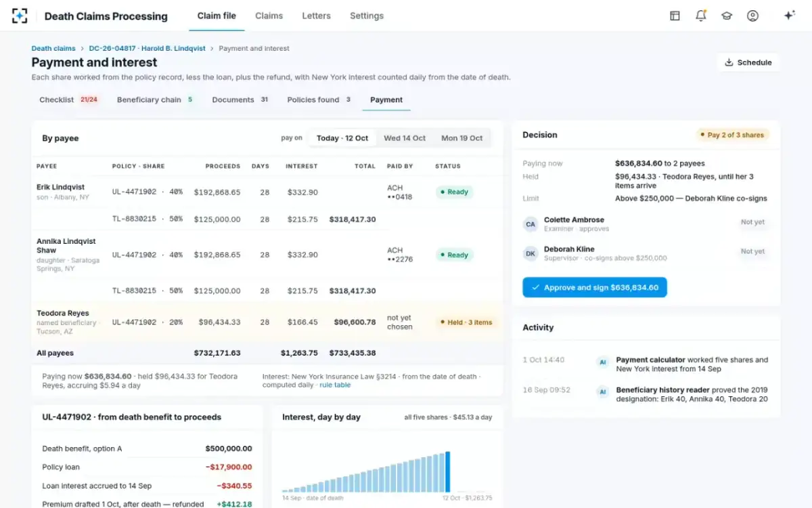812x508 pixels.
Task: Click the AI badge beside Beneficiary history reader
Action: point(602,392)
